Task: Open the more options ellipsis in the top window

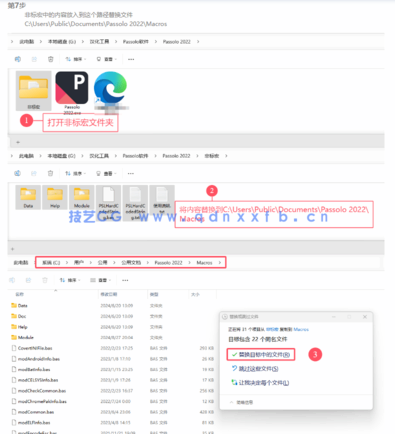Action: [131, 59]
